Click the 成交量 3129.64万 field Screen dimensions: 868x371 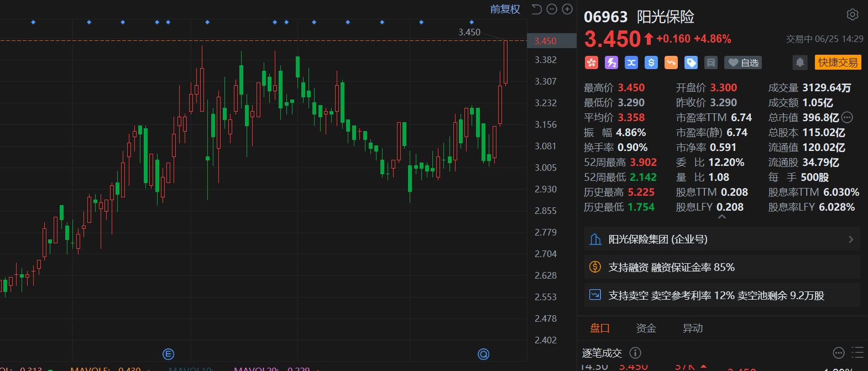click(809, 87)
